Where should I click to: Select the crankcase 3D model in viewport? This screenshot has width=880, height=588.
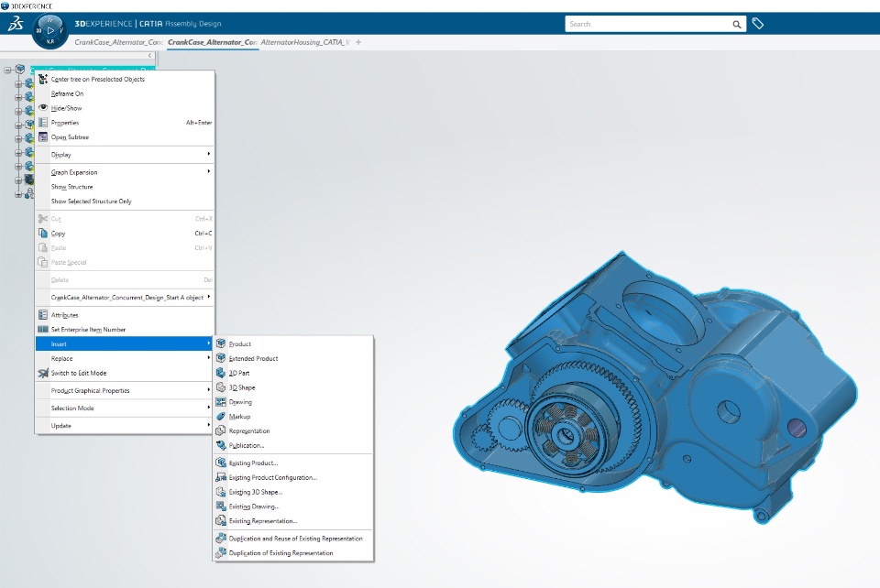click(x=654, y=389)
